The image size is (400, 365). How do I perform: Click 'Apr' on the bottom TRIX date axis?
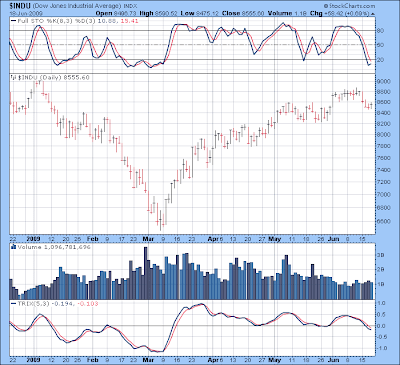[213, 360]
